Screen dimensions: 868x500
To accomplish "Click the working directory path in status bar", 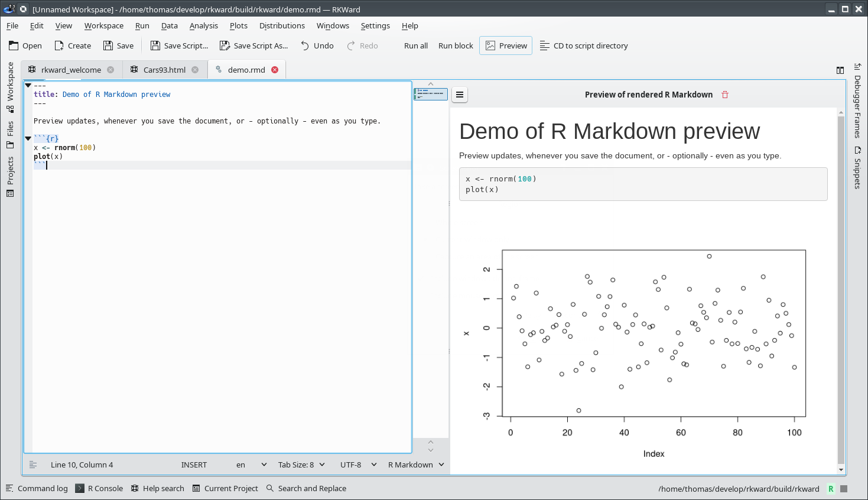I will (x=739, y=489).
